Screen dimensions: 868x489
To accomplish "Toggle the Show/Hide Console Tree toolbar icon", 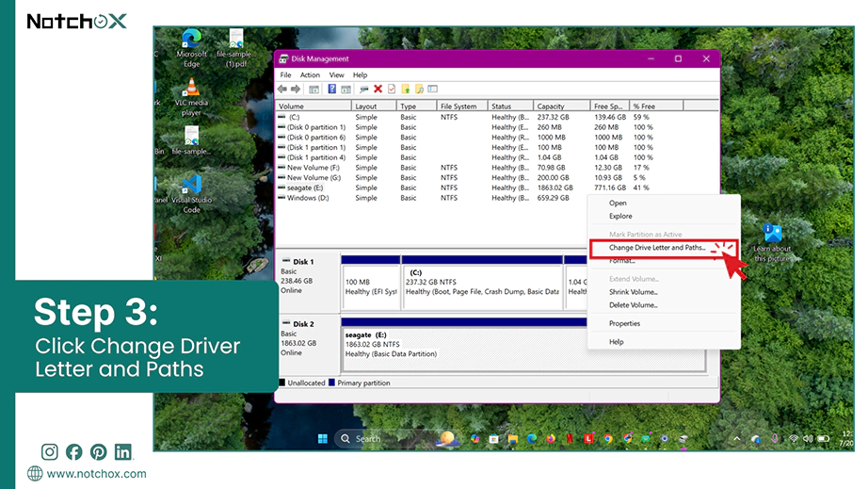I will (313, 90).
